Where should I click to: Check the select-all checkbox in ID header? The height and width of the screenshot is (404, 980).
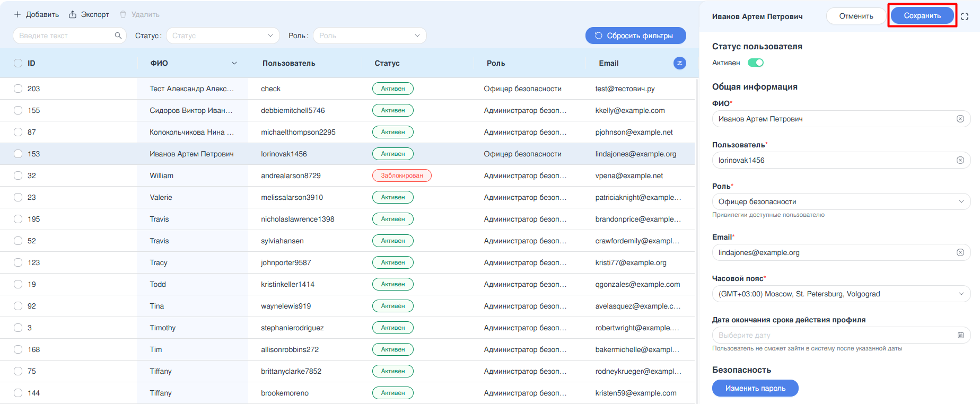point(18,63)
